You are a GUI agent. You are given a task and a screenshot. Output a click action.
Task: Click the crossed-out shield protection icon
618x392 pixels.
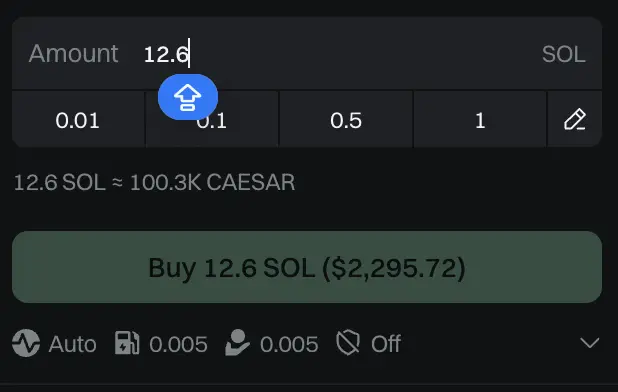coord(348,343)
